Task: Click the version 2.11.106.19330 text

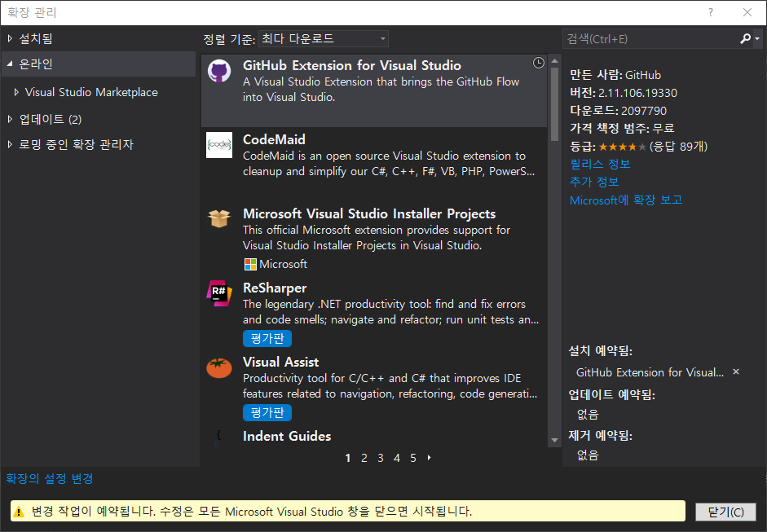Action: (638, 93)
